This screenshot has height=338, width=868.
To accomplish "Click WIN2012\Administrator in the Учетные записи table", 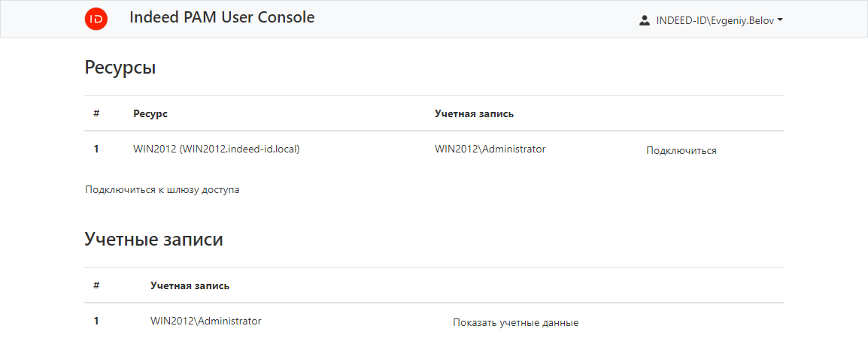I will (206, 321).
